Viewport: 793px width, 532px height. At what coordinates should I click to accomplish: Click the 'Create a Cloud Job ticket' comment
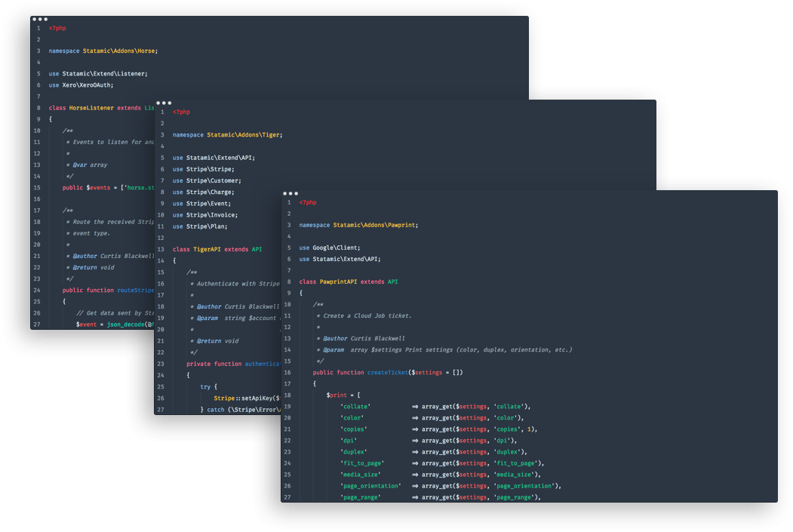(367, 315)
